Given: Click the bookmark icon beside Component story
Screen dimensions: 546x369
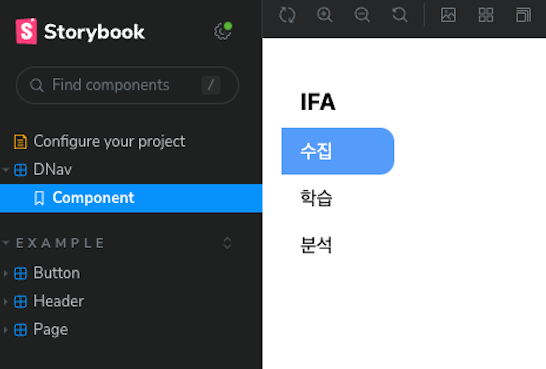Looking at the screenshot, I should coord(39,198).
